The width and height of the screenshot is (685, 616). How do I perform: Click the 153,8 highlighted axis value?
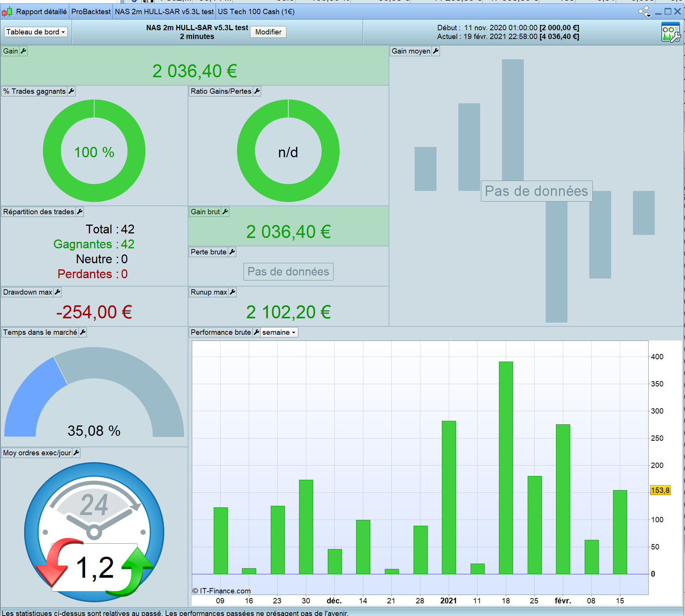tap(660, 490)
